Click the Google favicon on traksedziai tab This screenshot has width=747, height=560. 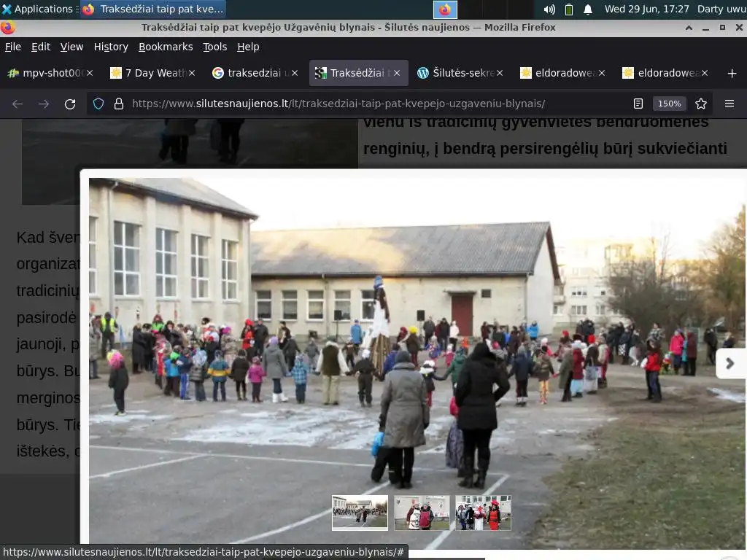218,73
